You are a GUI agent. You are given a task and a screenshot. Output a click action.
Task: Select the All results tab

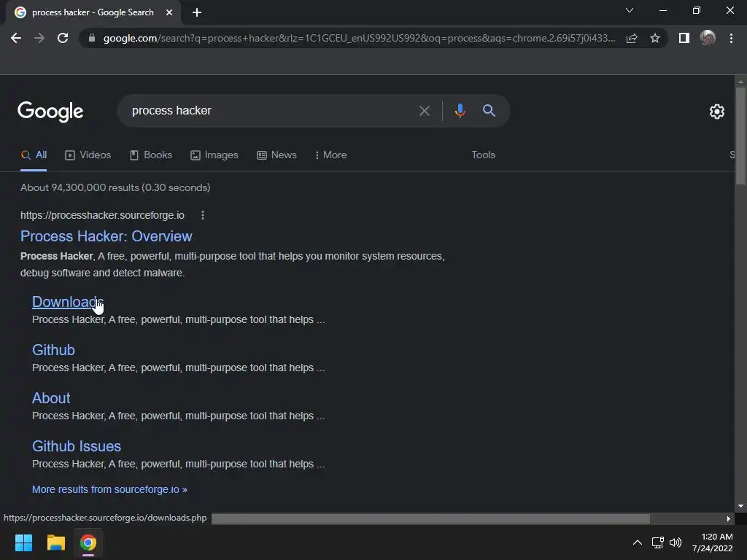pyautogui.click(x=34, y=155)
